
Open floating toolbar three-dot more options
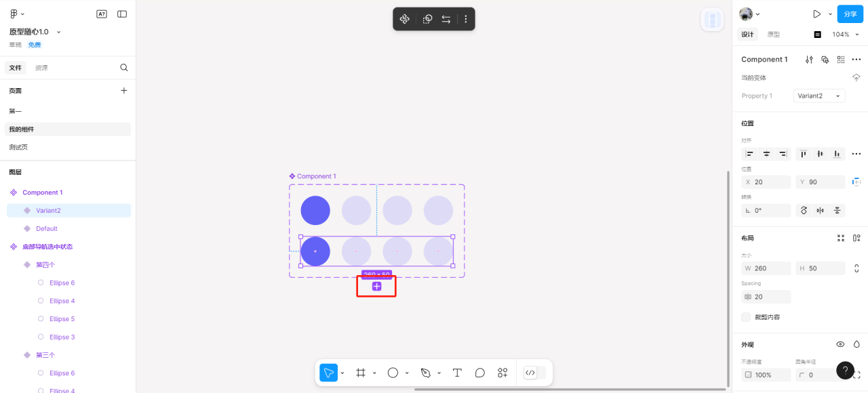tap(466, 19)
